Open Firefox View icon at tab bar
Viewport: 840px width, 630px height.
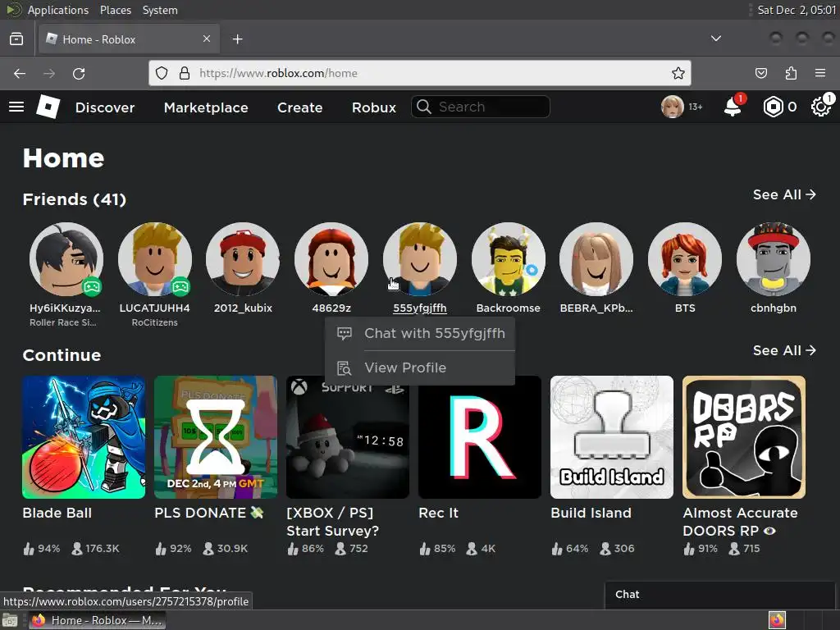click(x=16, y=39)
